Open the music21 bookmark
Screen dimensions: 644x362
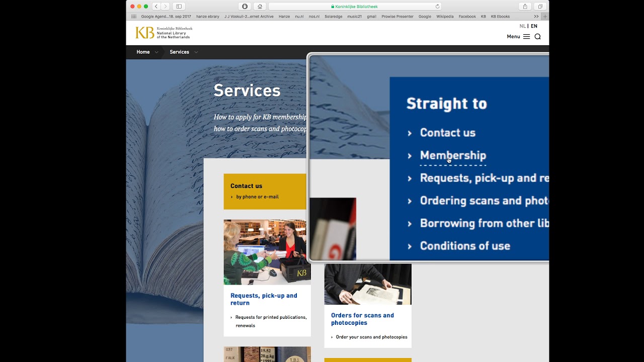pos(354,17)
